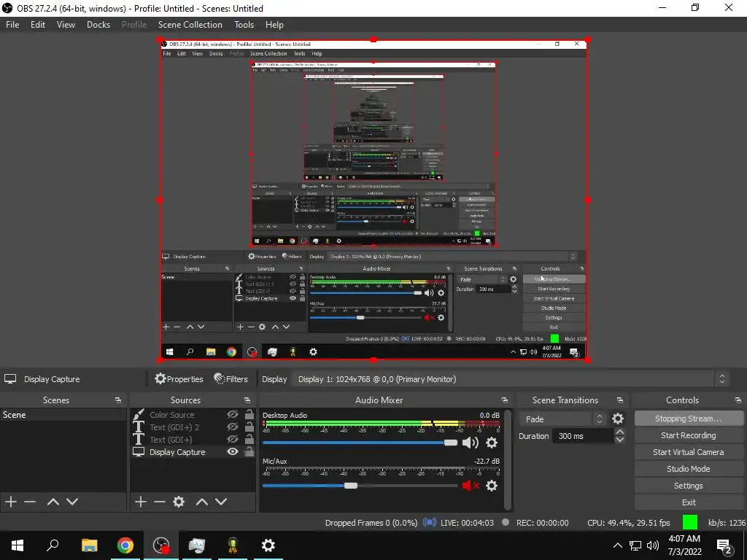The width and height of the screenshot is (747, 560).
Task: Unlock the Color Source lock
Action: [x=249, y=415]
